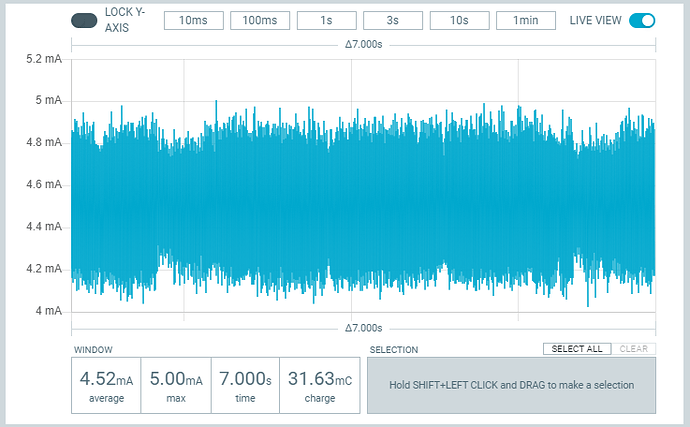Switch the window to 3s
This screenshot has width=690, height=427.
tap(392, 21)
